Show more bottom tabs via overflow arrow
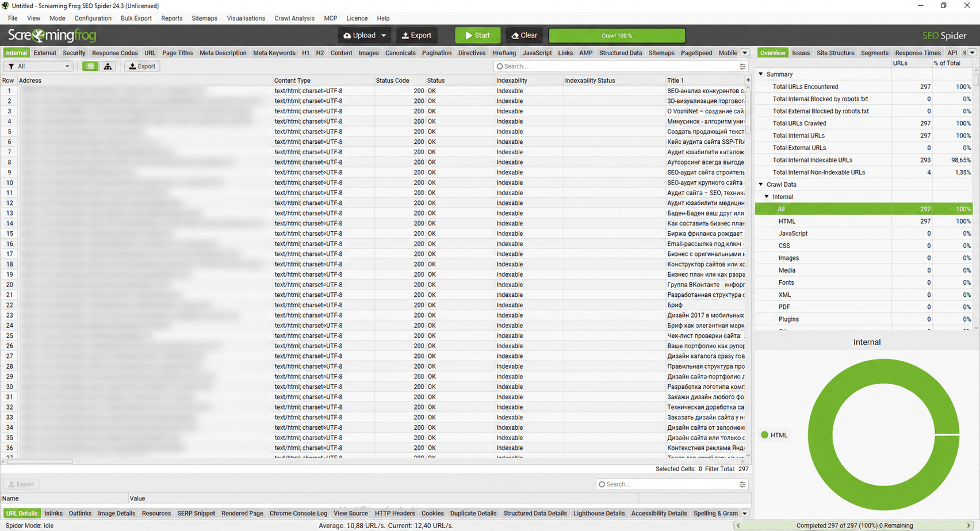The height and width of the screenshot is (531, 980). [745, 513]
